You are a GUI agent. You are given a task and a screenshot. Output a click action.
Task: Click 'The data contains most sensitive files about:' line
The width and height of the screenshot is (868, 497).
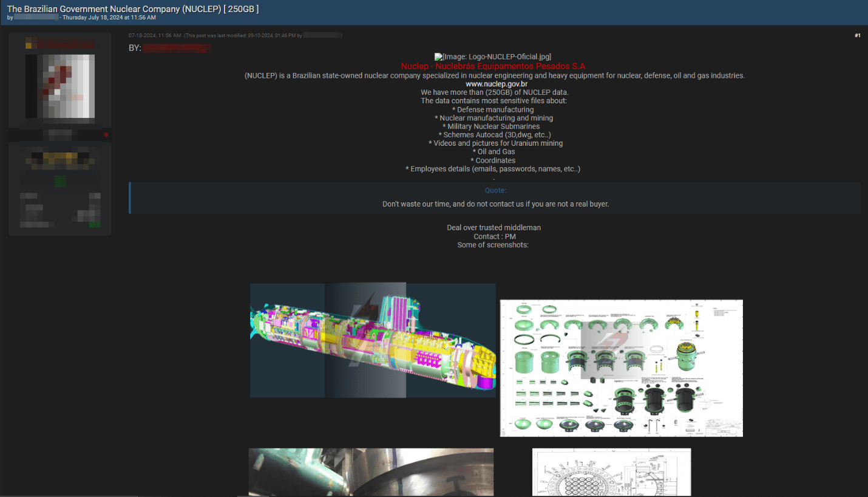(493, 101)
